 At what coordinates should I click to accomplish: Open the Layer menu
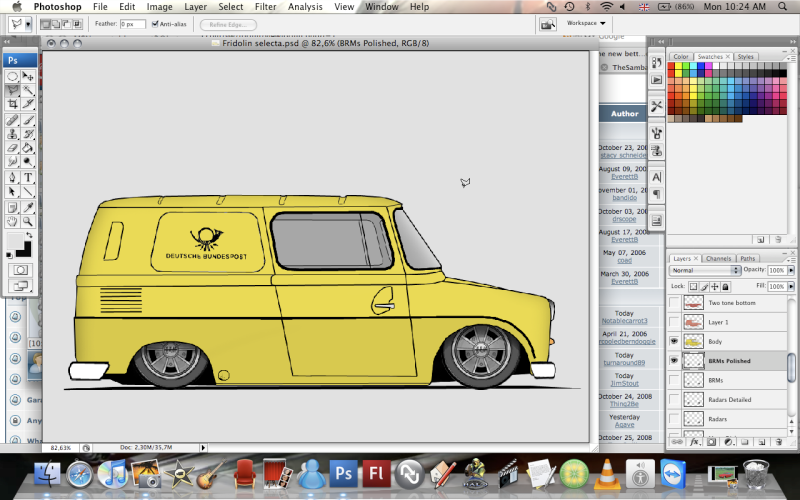pyautogui.click(x=195, y=7)
